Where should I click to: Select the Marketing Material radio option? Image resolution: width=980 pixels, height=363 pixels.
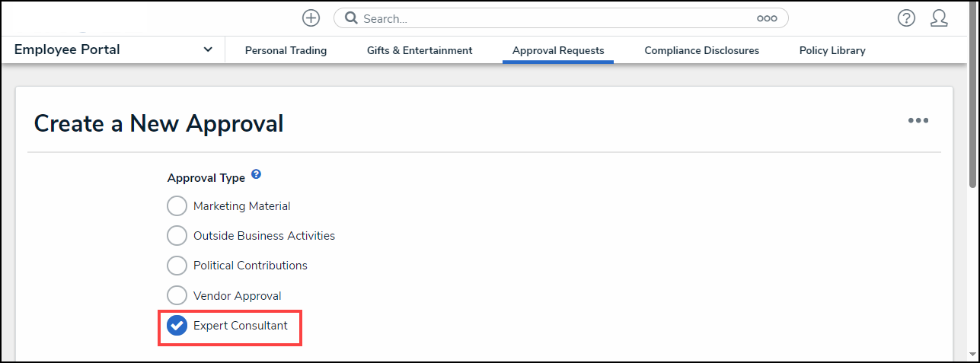click(177, 206)
